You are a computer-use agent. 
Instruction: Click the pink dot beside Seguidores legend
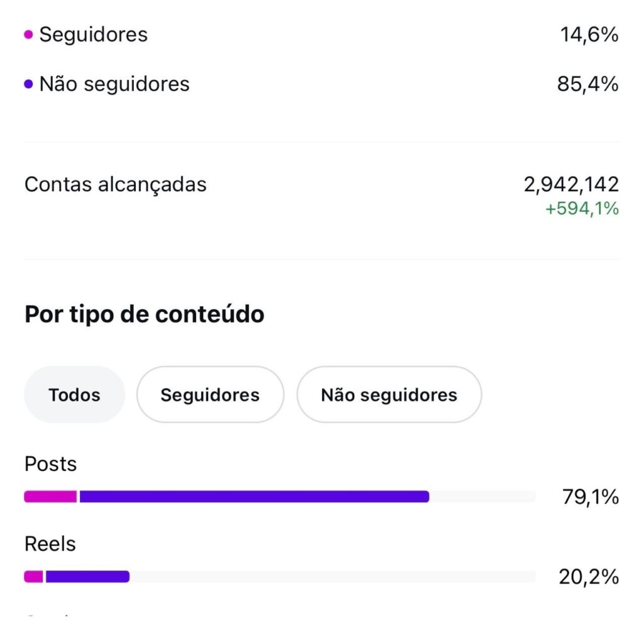28,35
